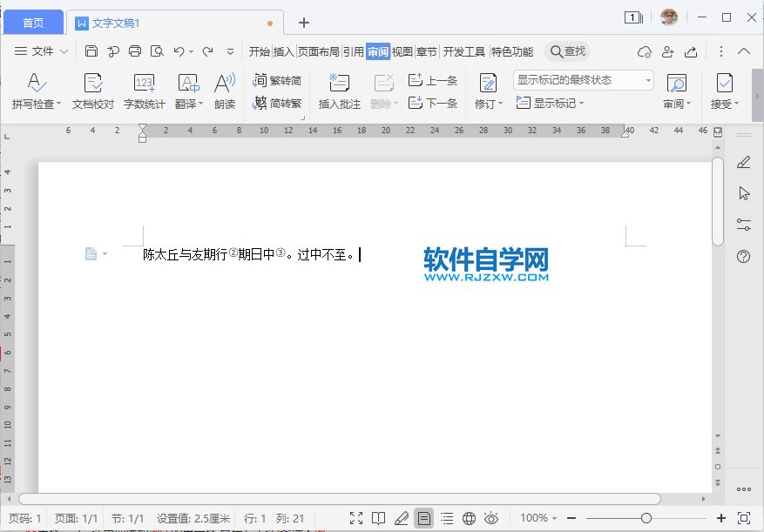Screen dimensions: 764x532
Task: Insert a comment with 插入批注
Action: pos(338,87)
